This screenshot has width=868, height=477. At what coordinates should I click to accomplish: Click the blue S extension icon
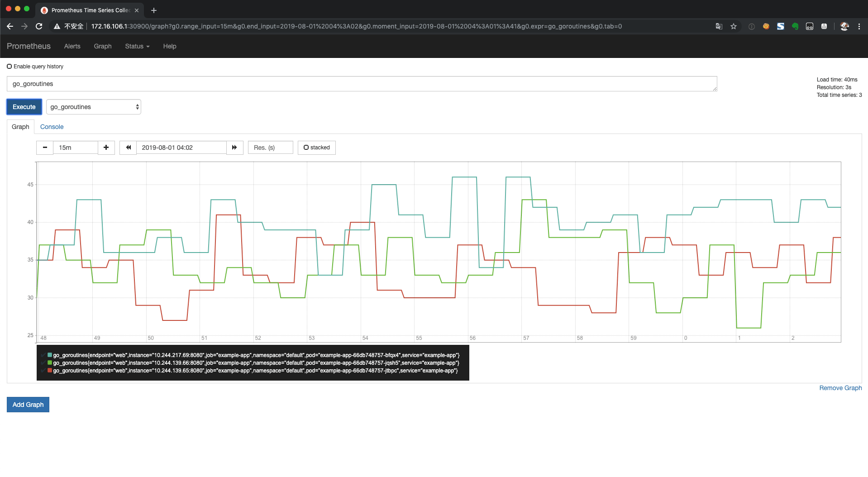point(781,26)
